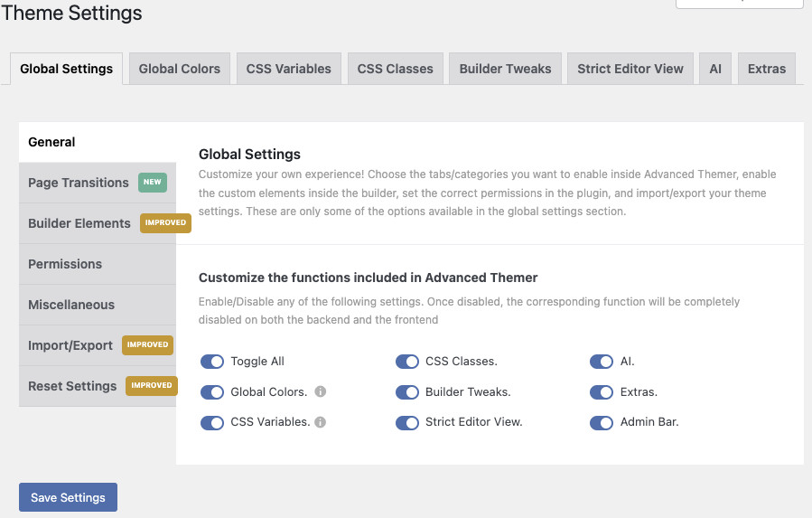
Task: Click the info icon next to CSS Variables
Action: (321, 422)
